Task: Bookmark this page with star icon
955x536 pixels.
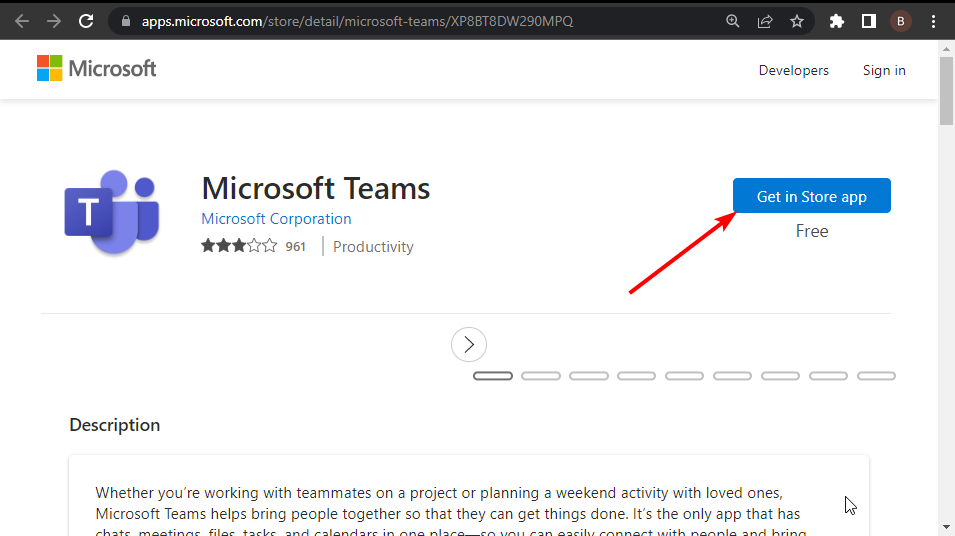Action: (797, 21)
